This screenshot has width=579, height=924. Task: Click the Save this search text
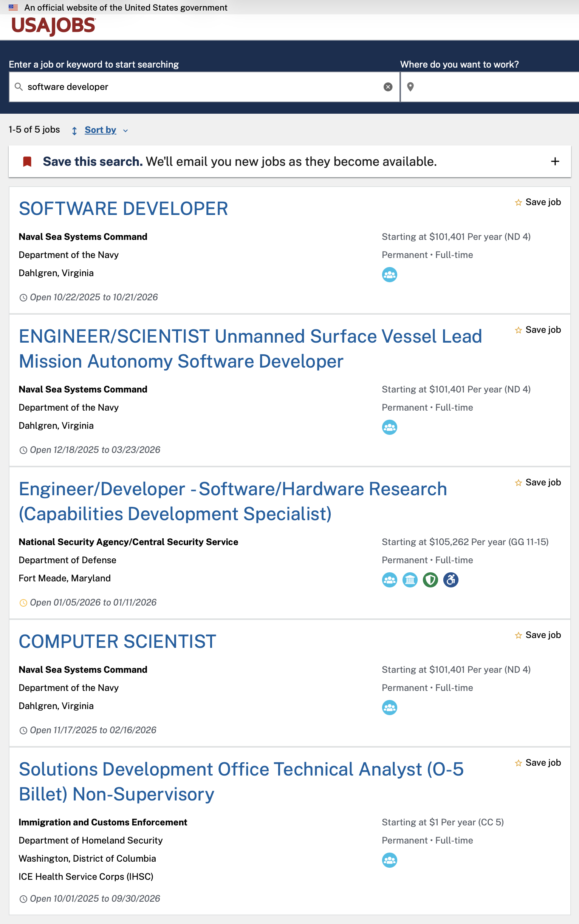pos(93,162)
